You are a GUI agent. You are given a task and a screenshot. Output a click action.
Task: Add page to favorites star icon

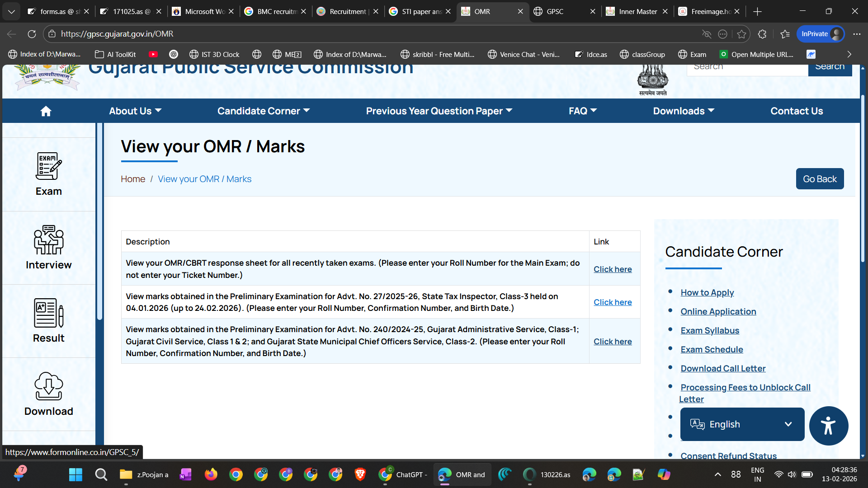point(741,34)
